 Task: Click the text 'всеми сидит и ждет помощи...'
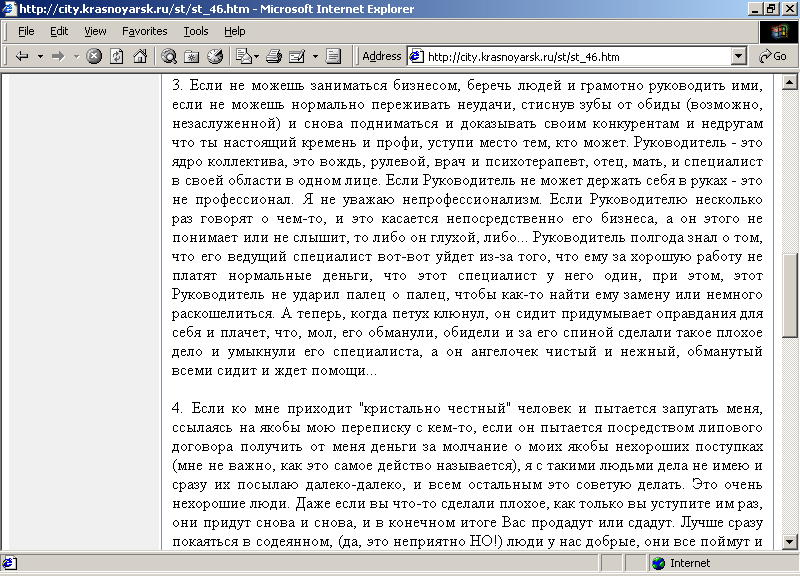[274, 371]
